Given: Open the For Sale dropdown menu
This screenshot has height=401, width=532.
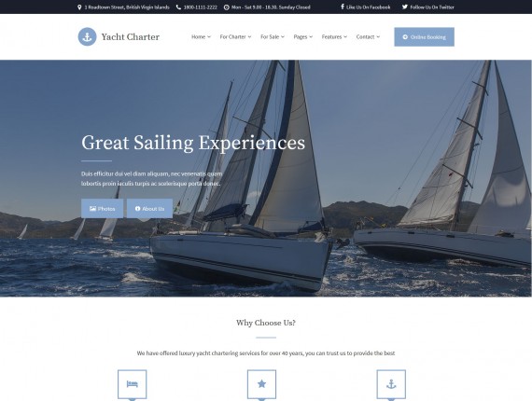Looking at the screenshot, I should coord(273,36).
